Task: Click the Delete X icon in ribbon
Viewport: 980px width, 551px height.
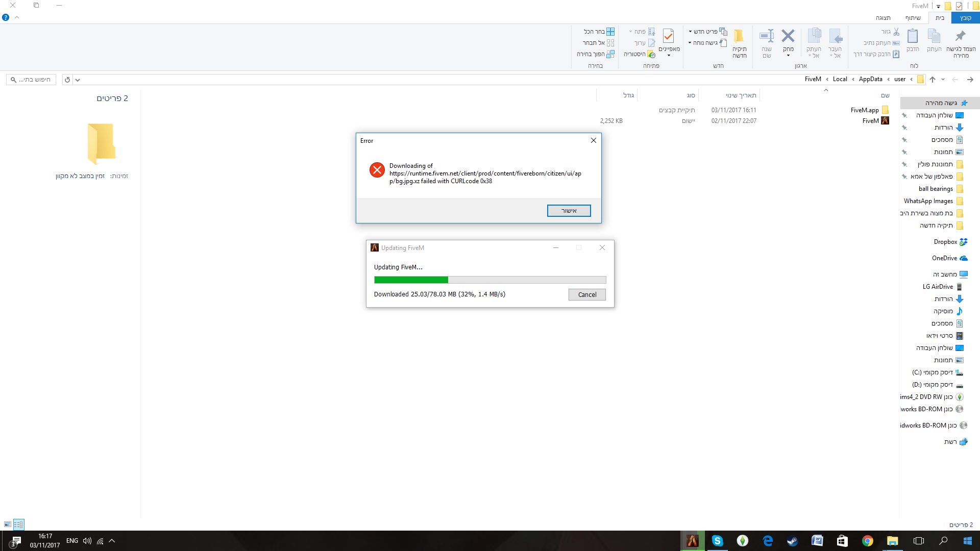Action: point(788,36)
